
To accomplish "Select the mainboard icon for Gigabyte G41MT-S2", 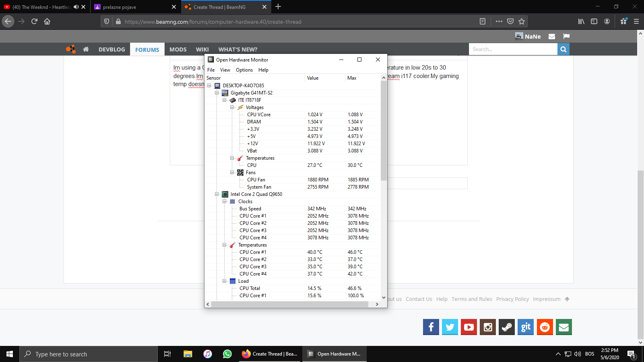I will [225, 93].
